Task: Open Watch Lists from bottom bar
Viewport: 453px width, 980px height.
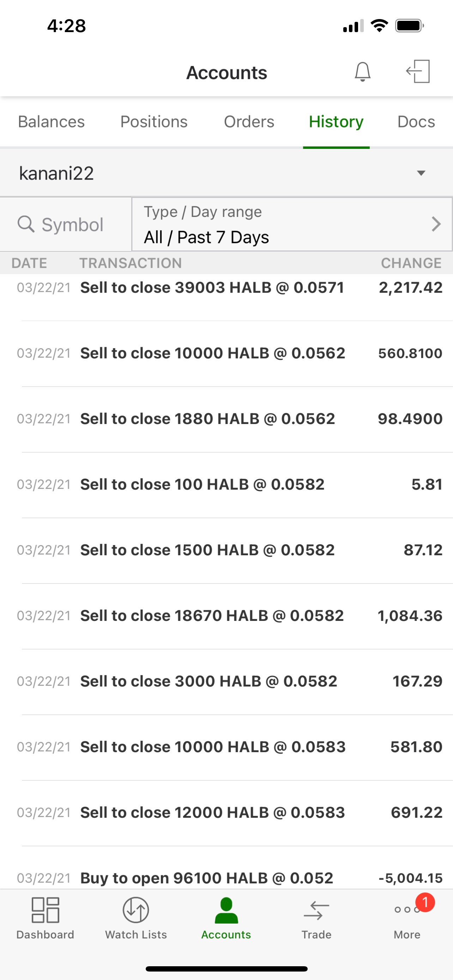Action: tap(136, 910)
